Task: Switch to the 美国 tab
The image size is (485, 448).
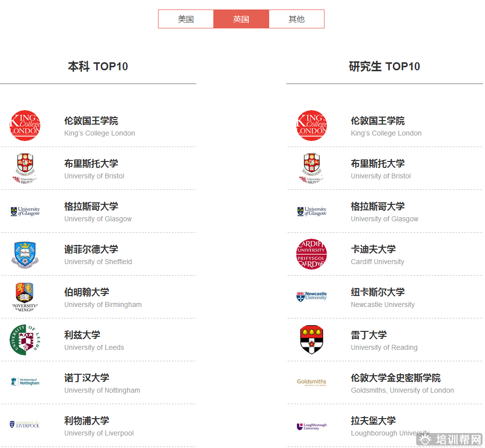Action: click(186, 19)
